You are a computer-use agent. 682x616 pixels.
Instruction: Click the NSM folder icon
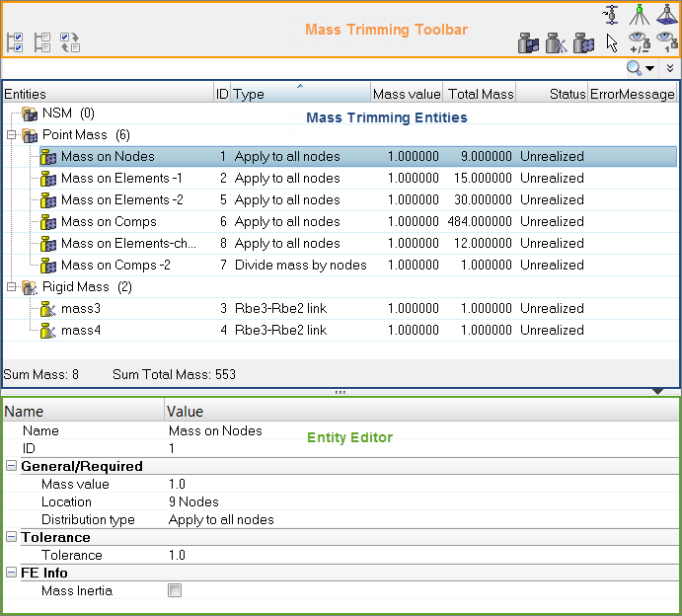pyautogui.click(x=30, y=114)
